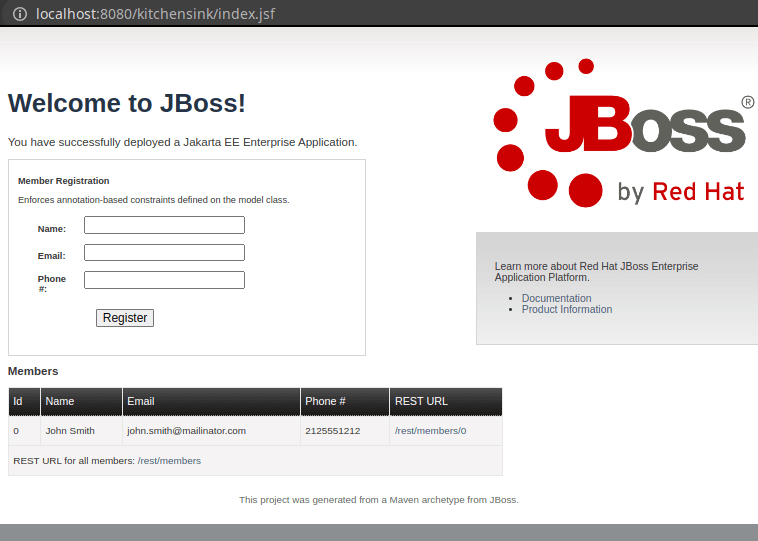Open the Documentation link

pos(556,298)
